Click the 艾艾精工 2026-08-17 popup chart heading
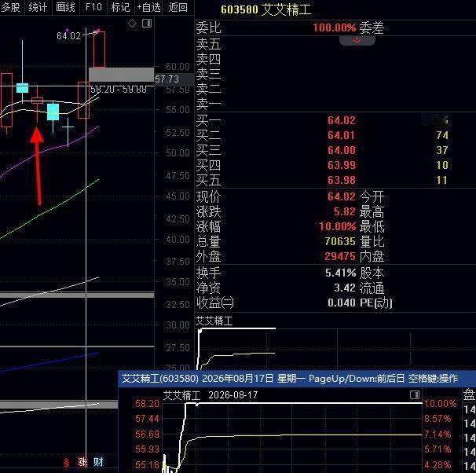Screen dimensions: 476x473 click(211, 395)
